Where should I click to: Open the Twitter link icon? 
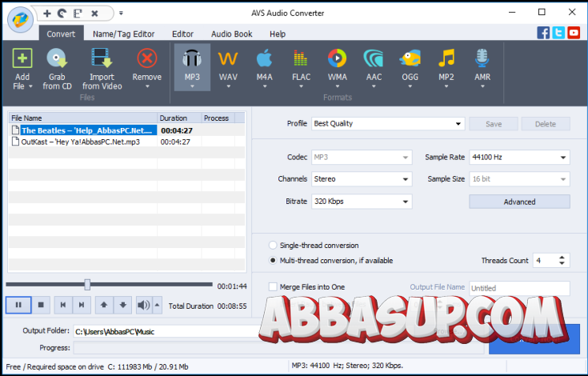558,33
